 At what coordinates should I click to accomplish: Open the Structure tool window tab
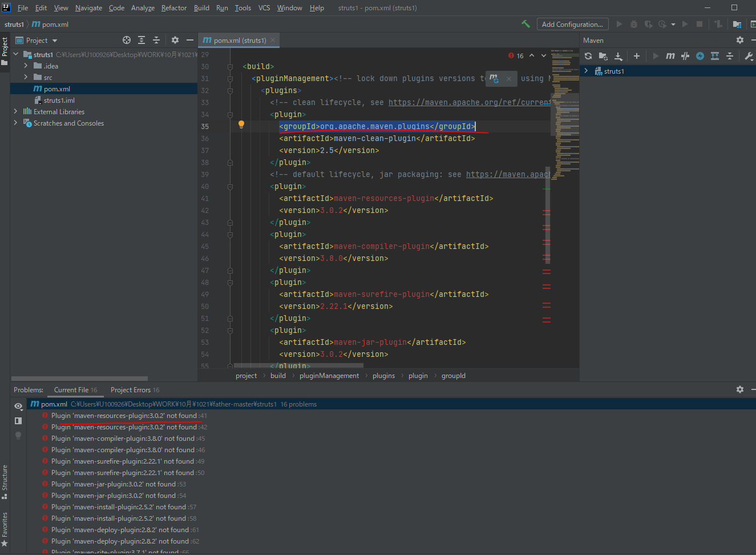point(5,481)
